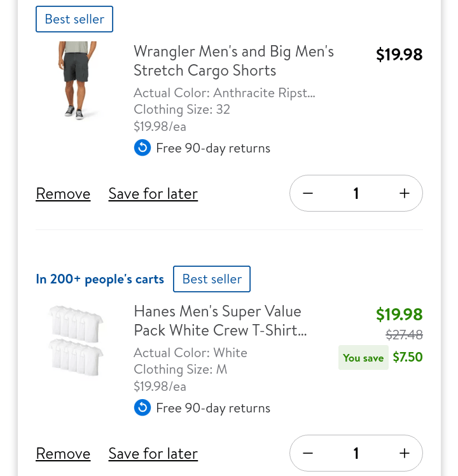The width and height of the screenshot is (458, 476).
Task: Click the Hanes white T-shirts thumbnail
Action: click(76, 340)
